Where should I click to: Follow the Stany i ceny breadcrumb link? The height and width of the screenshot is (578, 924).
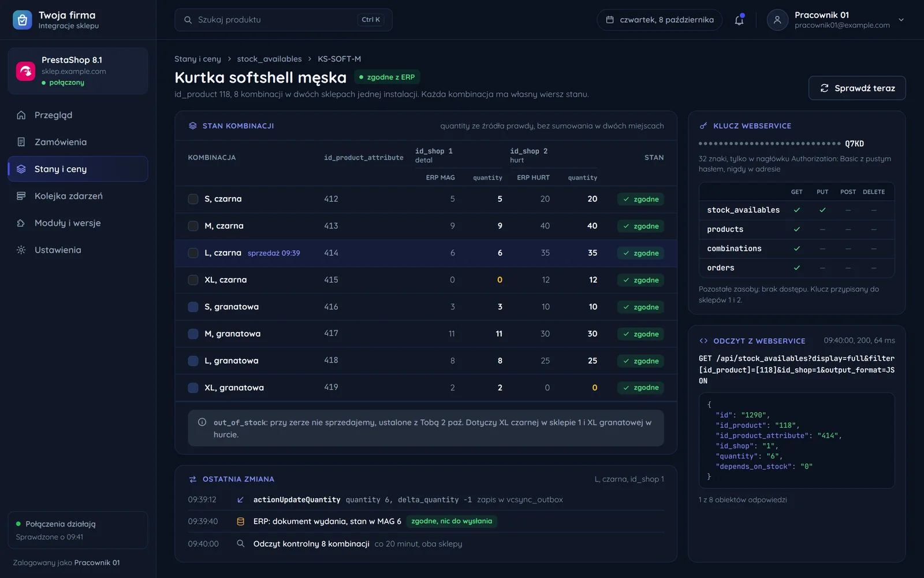click(198, 59)
